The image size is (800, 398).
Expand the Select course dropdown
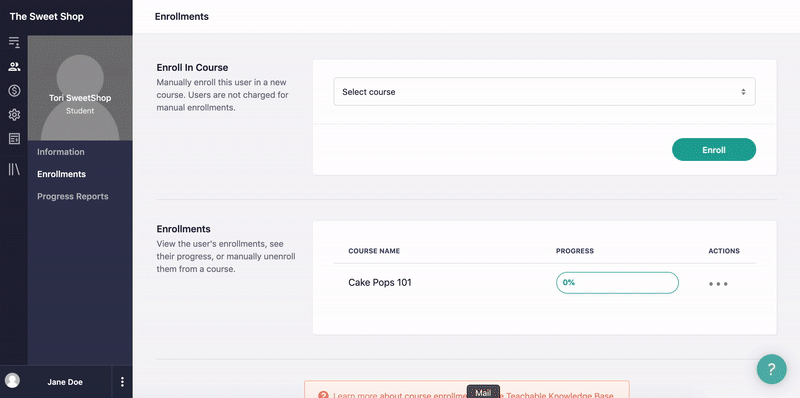tap(544, 92)
